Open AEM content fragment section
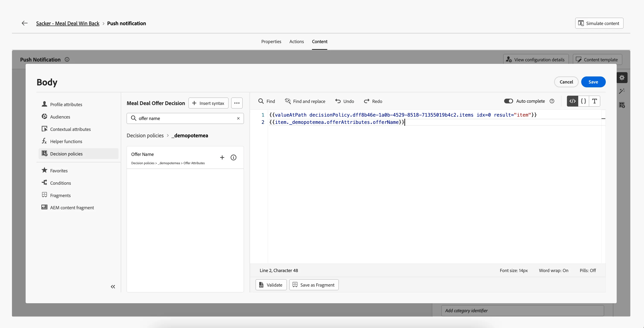Viewport: 644px width, 328px height. tap(79, 208)
